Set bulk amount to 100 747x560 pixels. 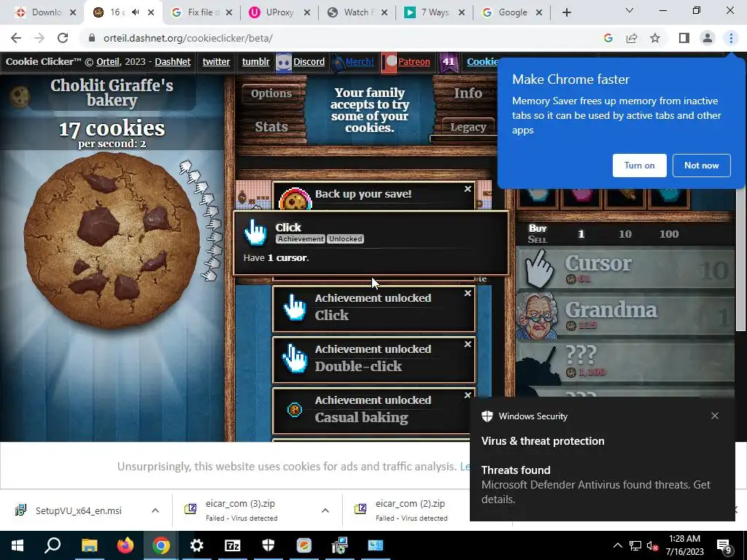click(x=669, y=234)
